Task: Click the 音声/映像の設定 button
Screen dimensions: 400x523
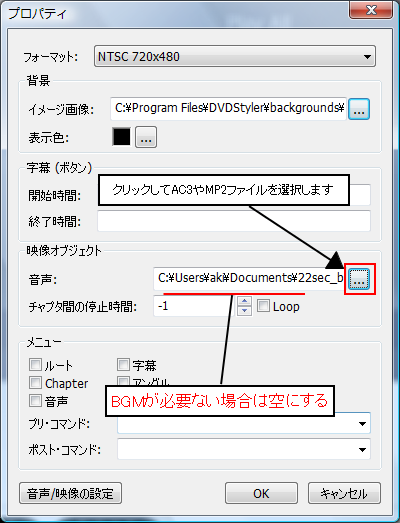Action: [70, 493]
